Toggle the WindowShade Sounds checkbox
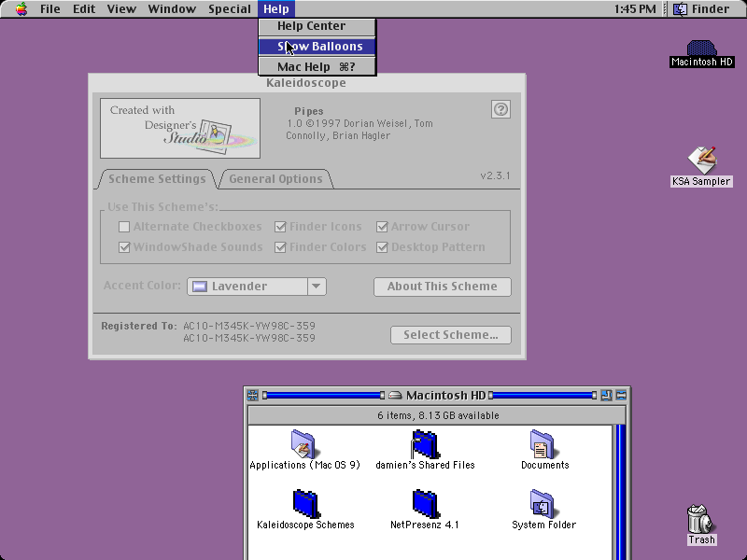Screen dimensions: 747x560 pyautogui.click(x=124, y=247)
